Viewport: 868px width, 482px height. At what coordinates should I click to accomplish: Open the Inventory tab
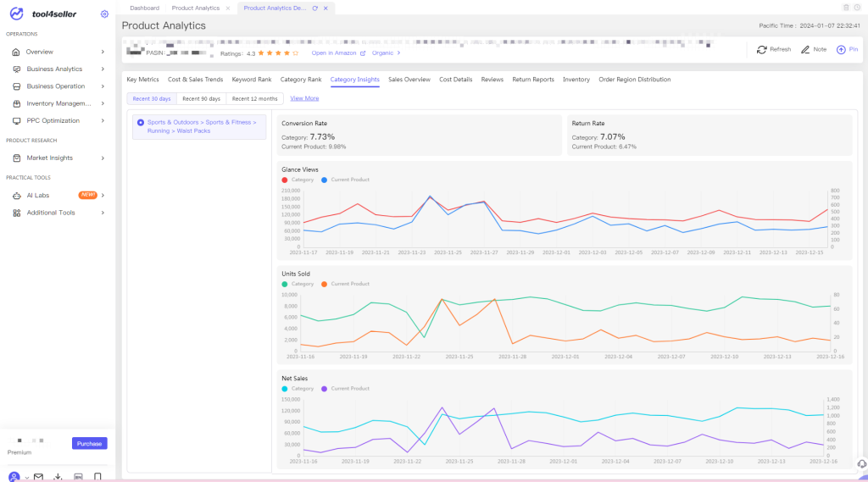[x=576, y=80]
